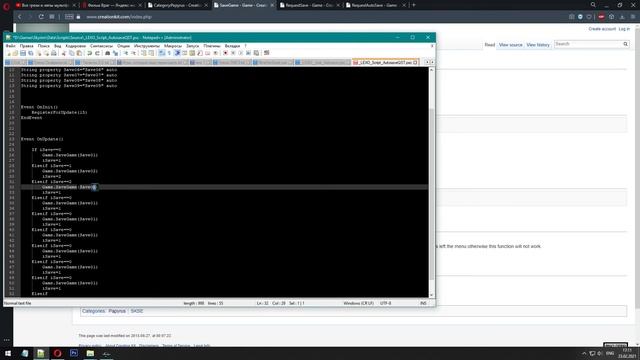Paste clipboard toolbar icon
Viewport: 640px width, 360px height.
tap(79, 53)
